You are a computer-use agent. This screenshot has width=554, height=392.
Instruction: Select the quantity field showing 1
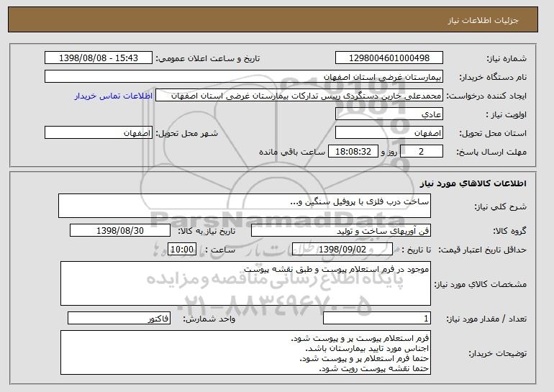(377, 319)
